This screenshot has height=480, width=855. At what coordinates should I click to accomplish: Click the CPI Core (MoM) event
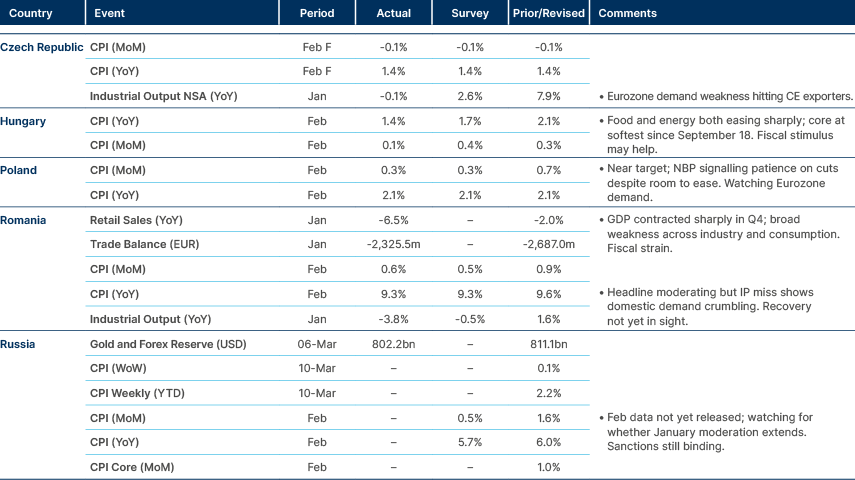[x=132, y=467]
